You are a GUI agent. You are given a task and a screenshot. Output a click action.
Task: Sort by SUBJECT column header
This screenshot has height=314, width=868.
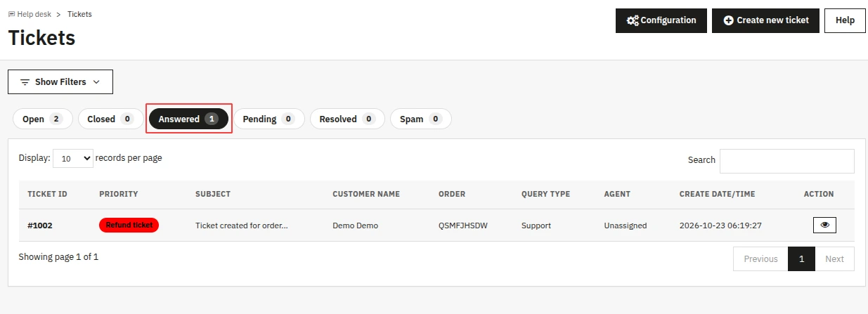tap(213, 194)
